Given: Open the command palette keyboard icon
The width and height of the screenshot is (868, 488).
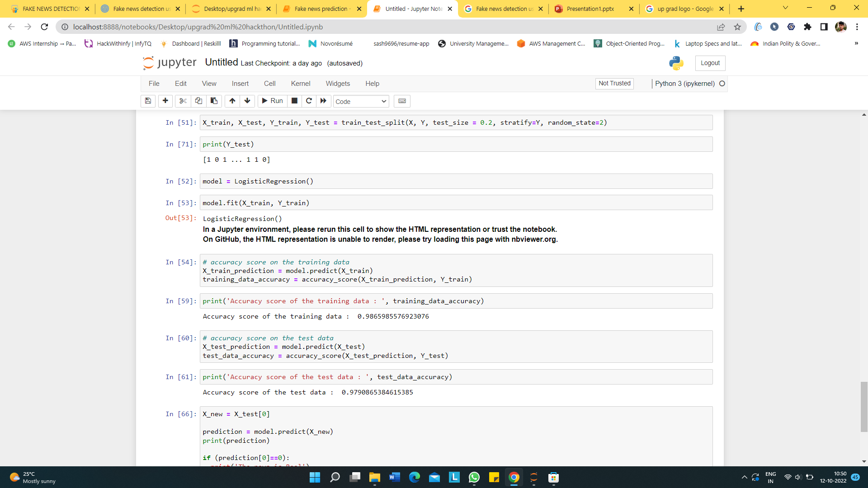Looking at the screenshot, I should [x=402, y=101].
